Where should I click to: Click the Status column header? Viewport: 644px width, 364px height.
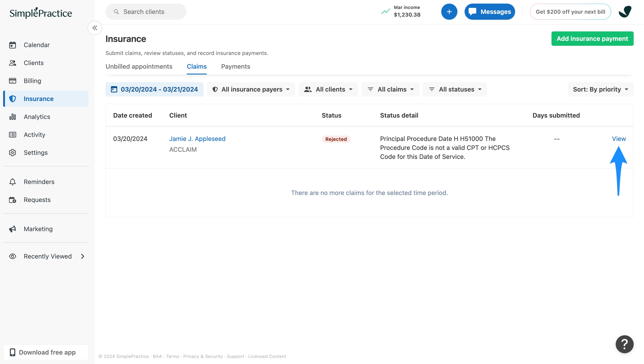click(x=331, y=116)
